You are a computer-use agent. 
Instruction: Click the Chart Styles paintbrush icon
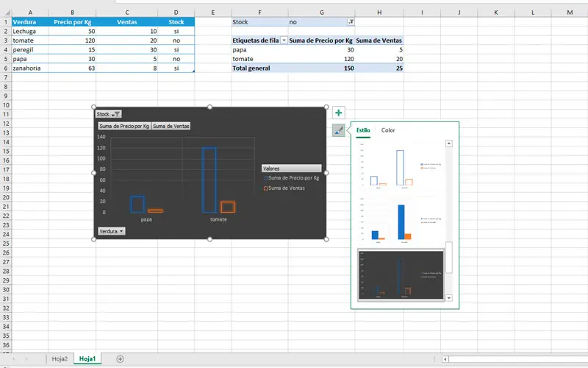point(338,130)
